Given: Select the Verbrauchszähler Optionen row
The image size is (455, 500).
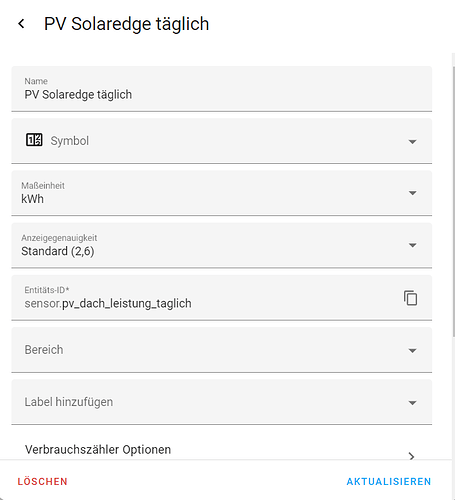Looking at the screenshot, I should click(222, 450).
